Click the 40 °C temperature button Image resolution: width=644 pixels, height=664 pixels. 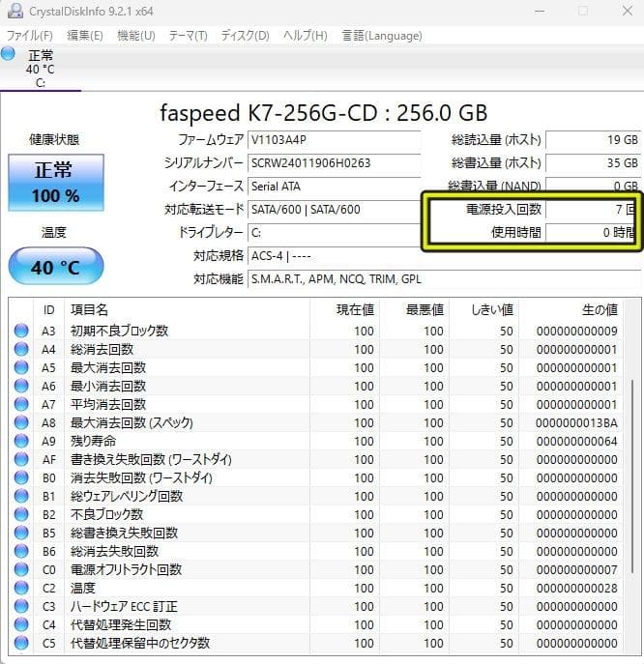[x=56, y=267]
